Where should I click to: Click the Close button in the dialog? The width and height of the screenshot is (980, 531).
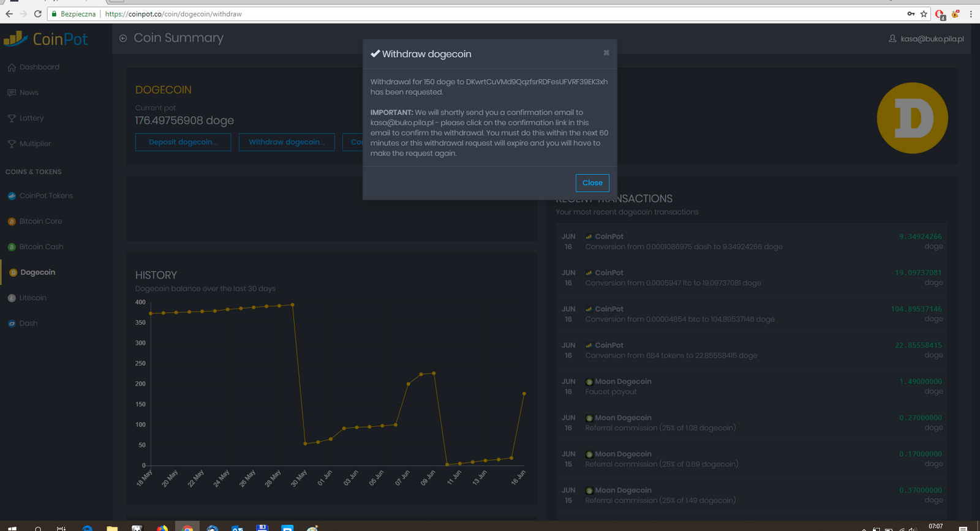pyautogui.click(x=592, y=183)
